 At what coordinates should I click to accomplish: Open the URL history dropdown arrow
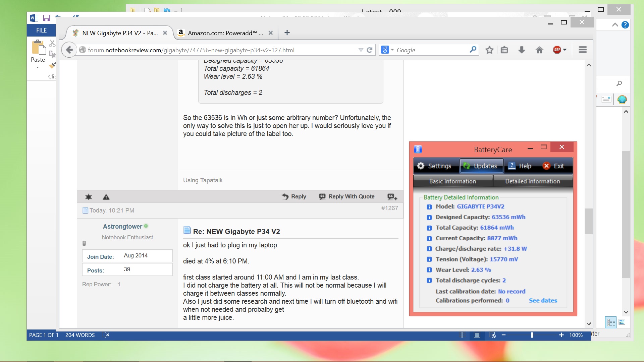[x=361, y=50]
